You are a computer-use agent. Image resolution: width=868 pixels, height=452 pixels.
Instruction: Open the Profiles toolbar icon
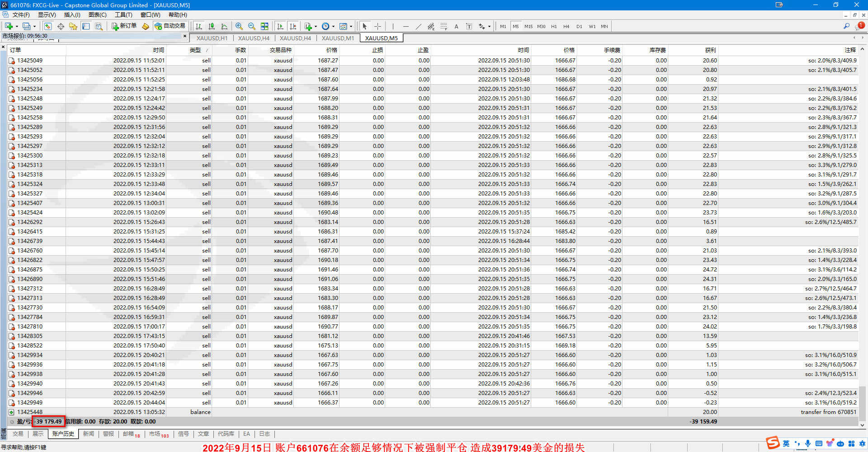[27, 26]
